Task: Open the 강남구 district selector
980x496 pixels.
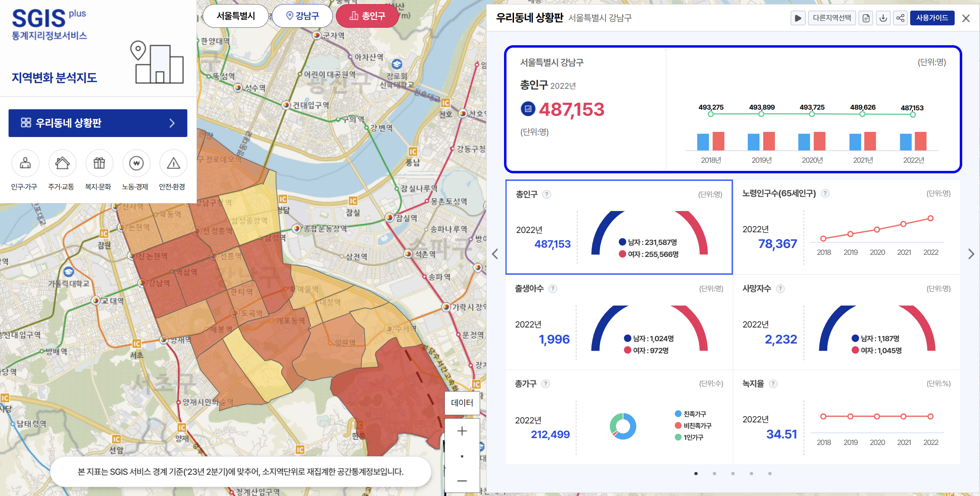Action: [302, 16]
